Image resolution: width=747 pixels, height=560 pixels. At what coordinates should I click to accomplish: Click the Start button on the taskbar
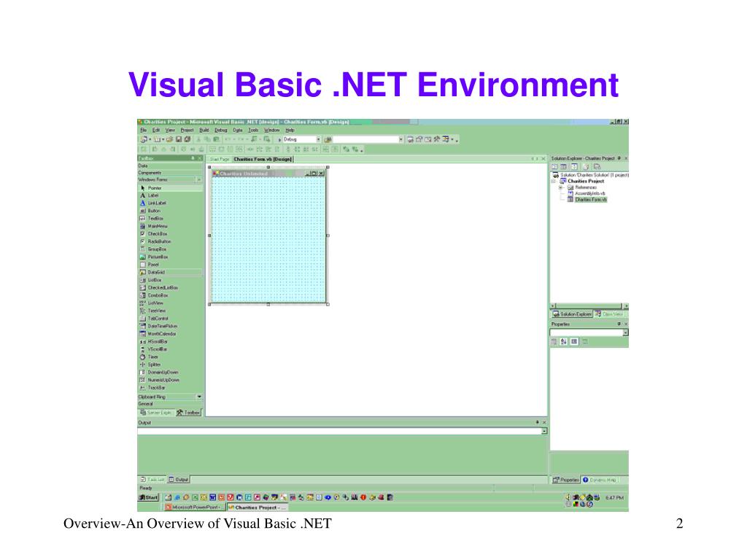pyautogui.click(x=150, y=497)
